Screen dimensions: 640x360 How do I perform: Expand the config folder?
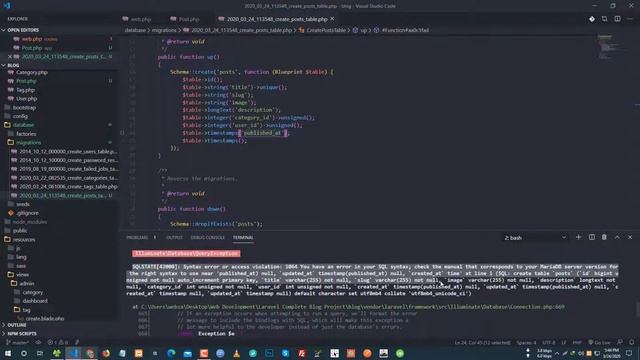(x=20, y=116)
